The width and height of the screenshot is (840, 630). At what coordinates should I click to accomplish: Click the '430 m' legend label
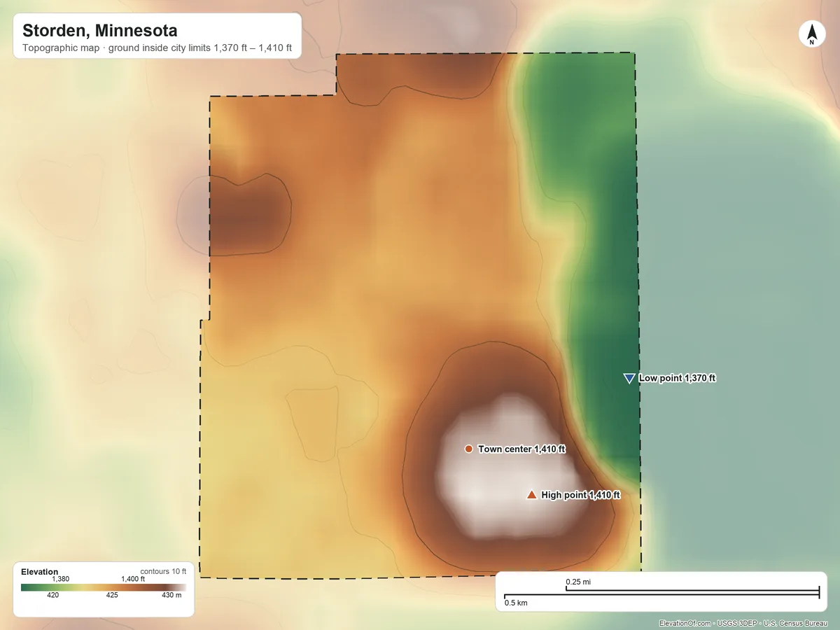point(171,596)
